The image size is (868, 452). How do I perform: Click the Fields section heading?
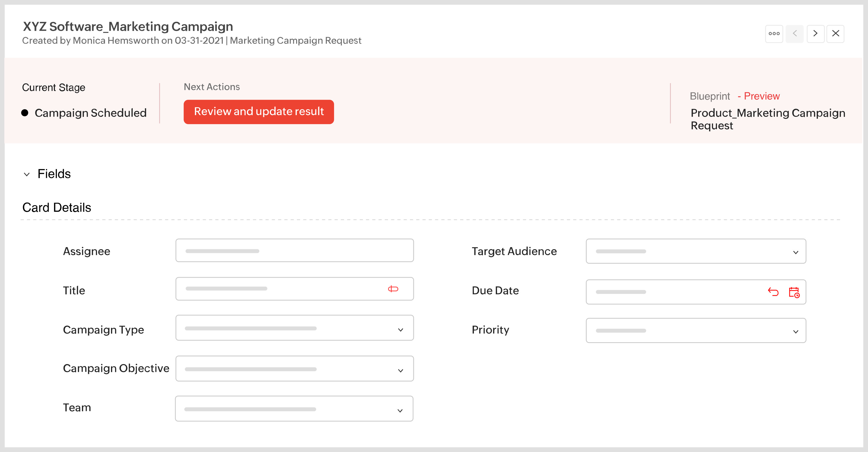54,174
